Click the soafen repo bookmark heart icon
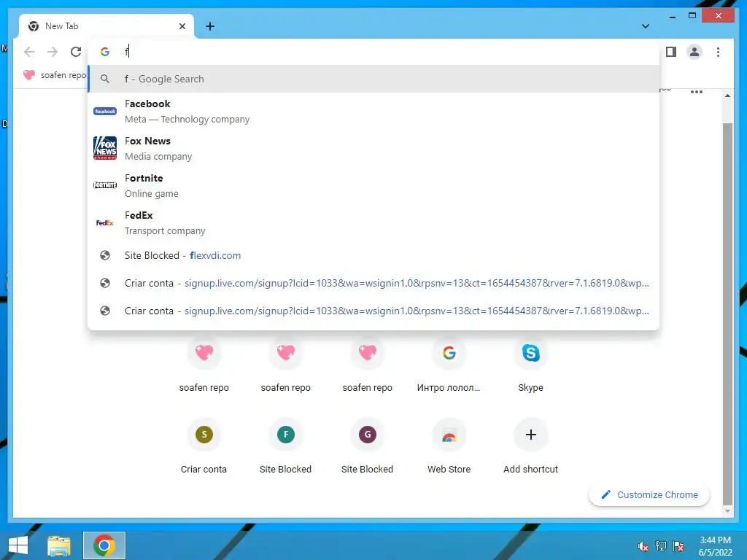The width and height of the screenshot is (747, 560). [29, 75]
